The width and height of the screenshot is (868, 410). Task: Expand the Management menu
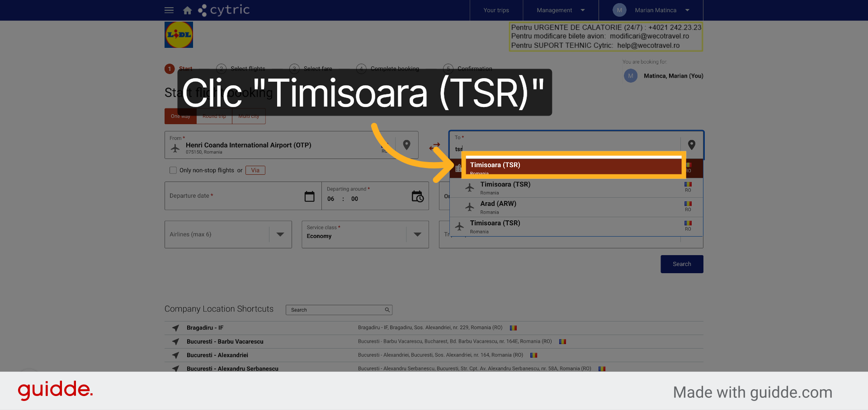[561, 10]
